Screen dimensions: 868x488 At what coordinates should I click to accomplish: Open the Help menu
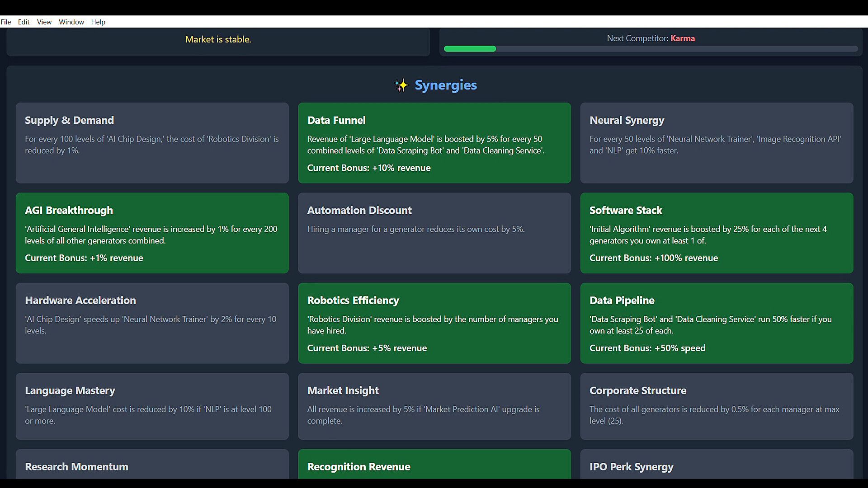pyautogui.click(x=98, y=22)
